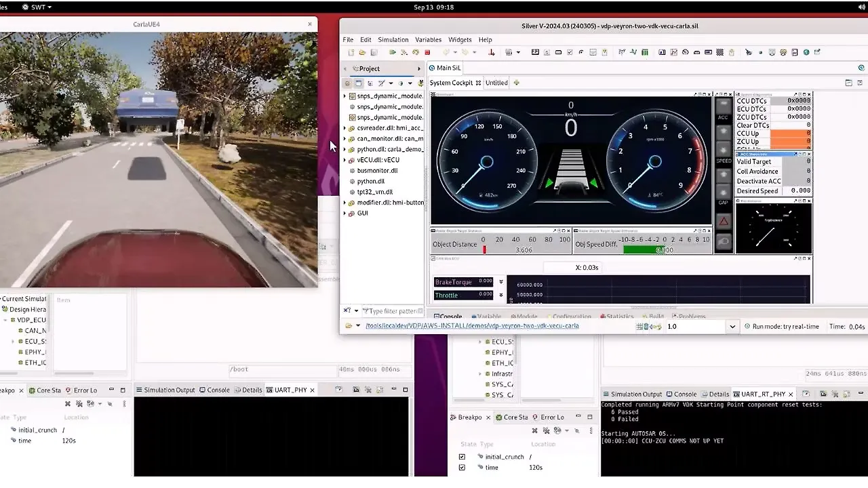Screen dimensions: 868x488
Task: Expand the GUI tree node
Action: point(344,213)
